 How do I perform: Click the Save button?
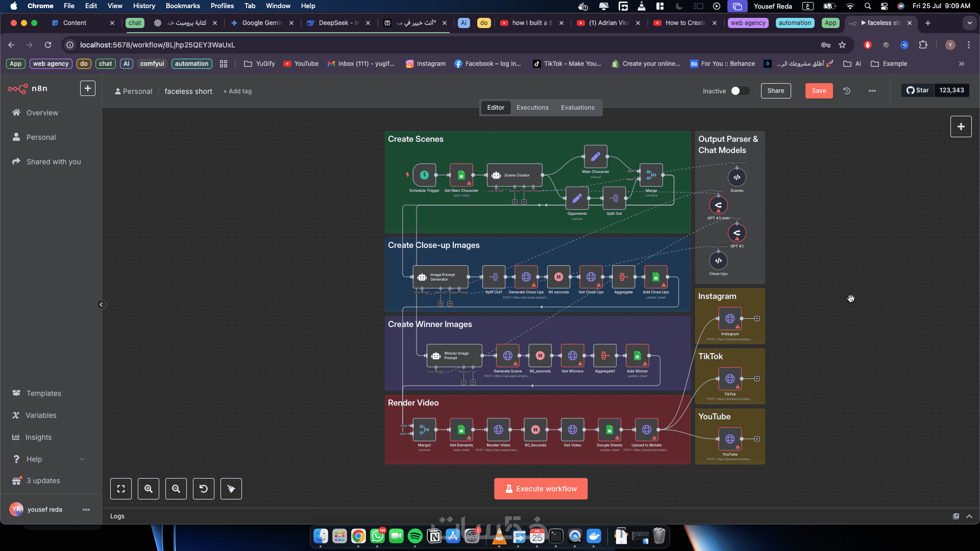point(819,91)
